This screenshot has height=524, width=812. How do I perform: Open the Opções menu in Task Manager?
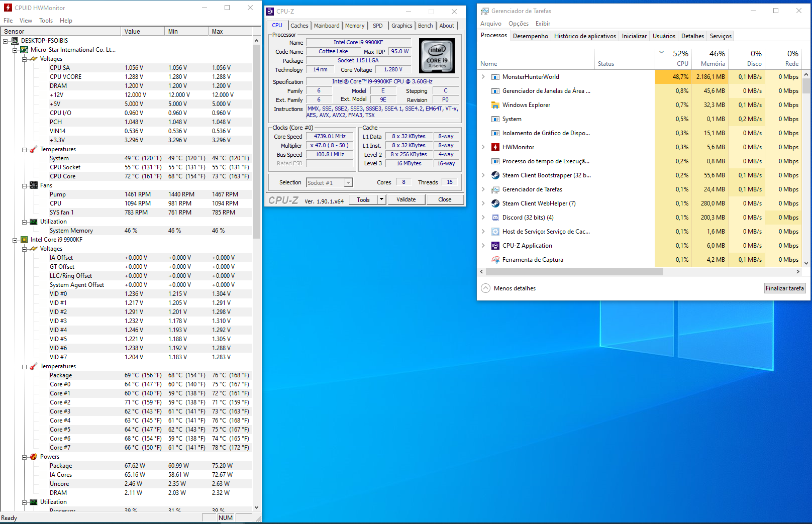click(x=519, y=24)
